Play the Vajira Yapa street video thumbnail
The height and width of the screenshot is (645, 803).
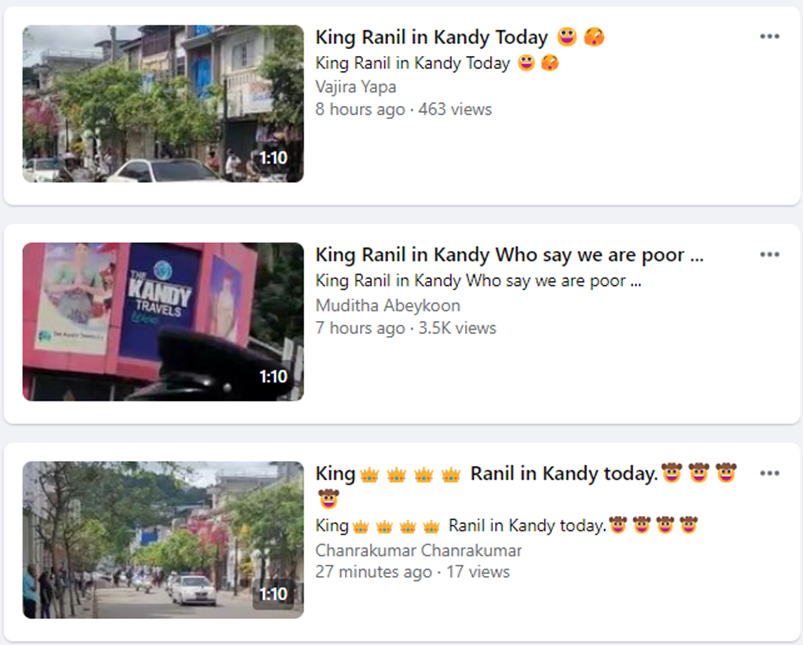tap(163, 103)
